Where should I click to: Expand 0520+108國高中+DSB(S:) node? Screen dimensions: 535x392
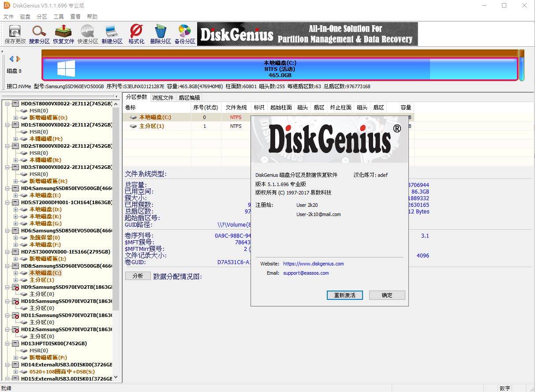(16, 372)
